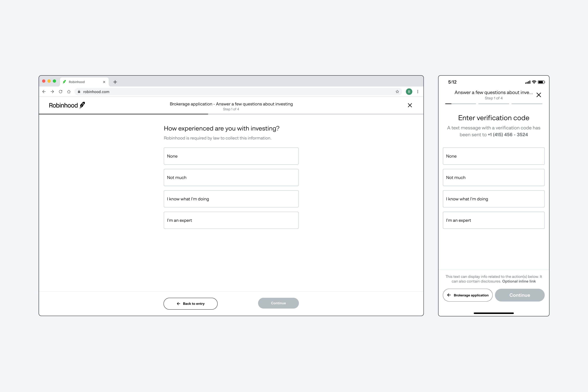Select I know what I'm doing on desktop
This screenshot has width=588, height=392.
pos(231,199)
